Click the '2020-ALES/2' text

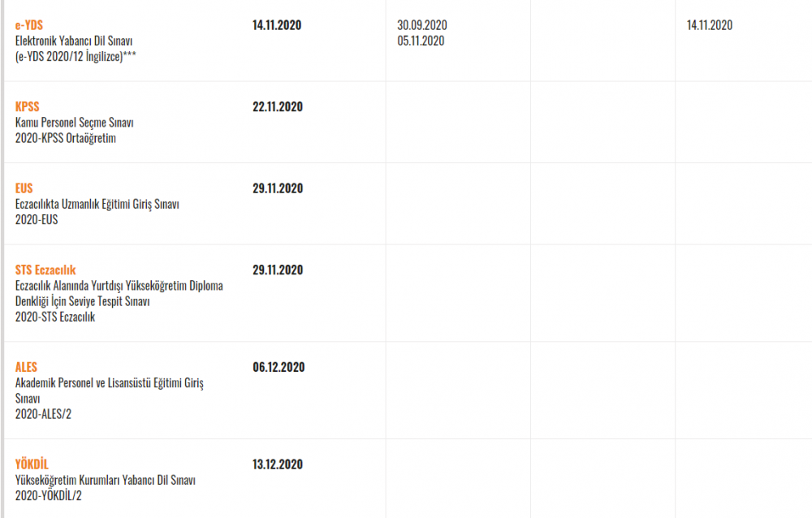(x=43, y=414)
